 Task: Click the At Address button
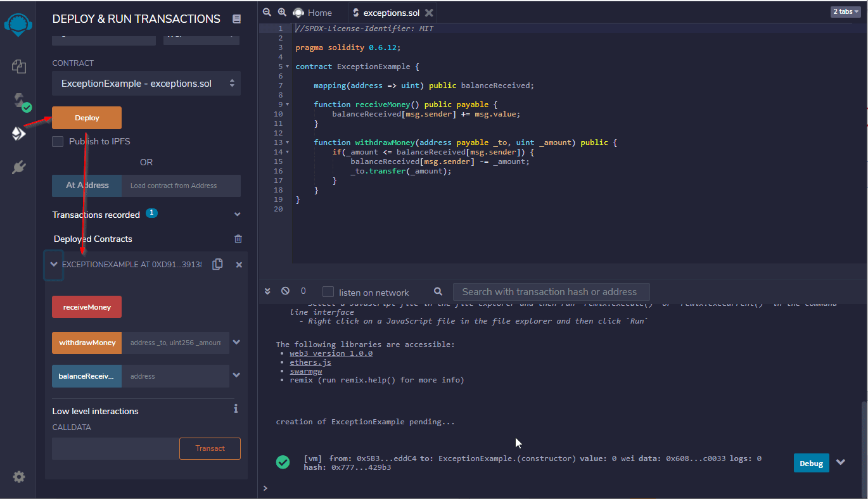(87, 186)
